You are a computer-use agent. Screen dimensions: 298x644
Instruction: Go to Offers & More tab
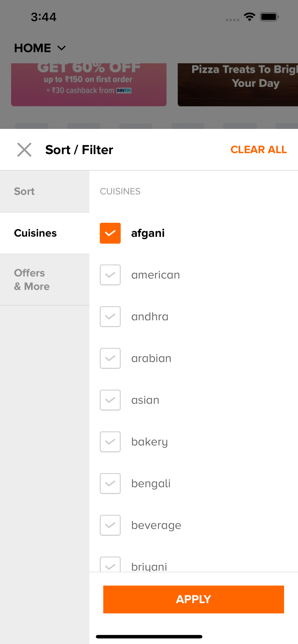45,280
